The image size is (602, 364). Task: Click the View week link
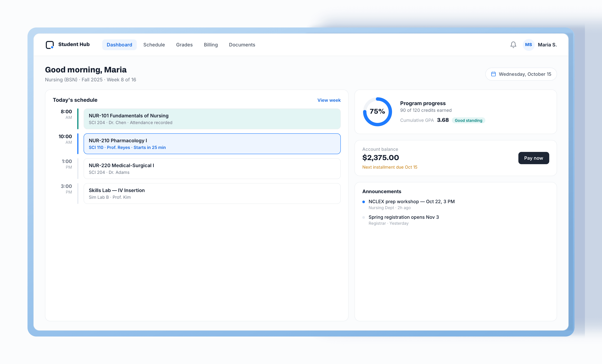tap(329, 100)
